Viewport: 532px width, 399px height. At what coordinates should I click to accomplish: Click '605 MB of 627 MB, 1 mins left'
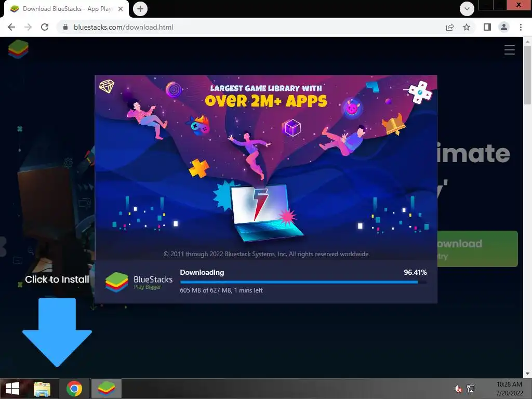click(x=221, y=290)
